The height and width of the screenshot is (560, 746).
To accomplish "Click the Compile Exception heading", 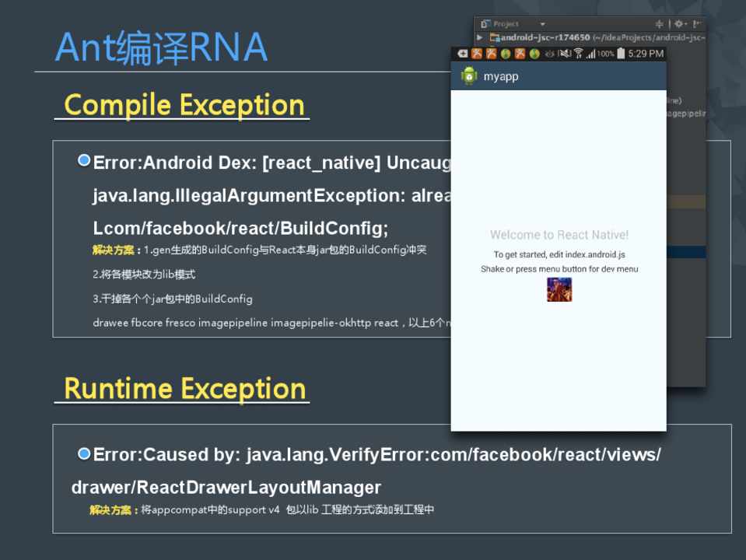I will coord(184,105).
